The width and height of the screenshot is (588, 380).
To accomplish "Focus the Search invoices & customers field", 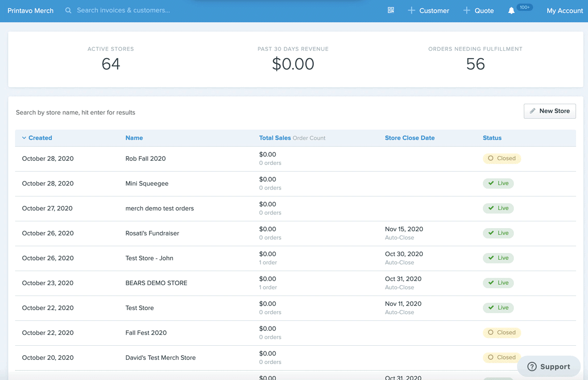I will click(x=123, y=10).
